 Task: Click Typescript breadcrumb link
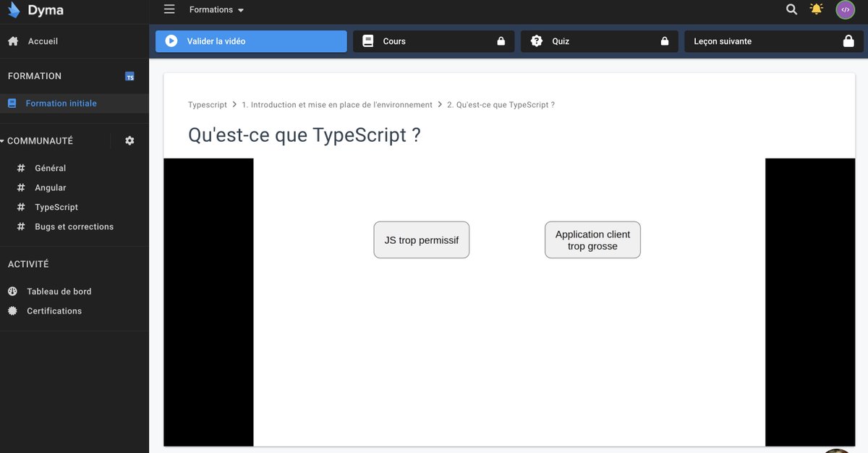208,104
